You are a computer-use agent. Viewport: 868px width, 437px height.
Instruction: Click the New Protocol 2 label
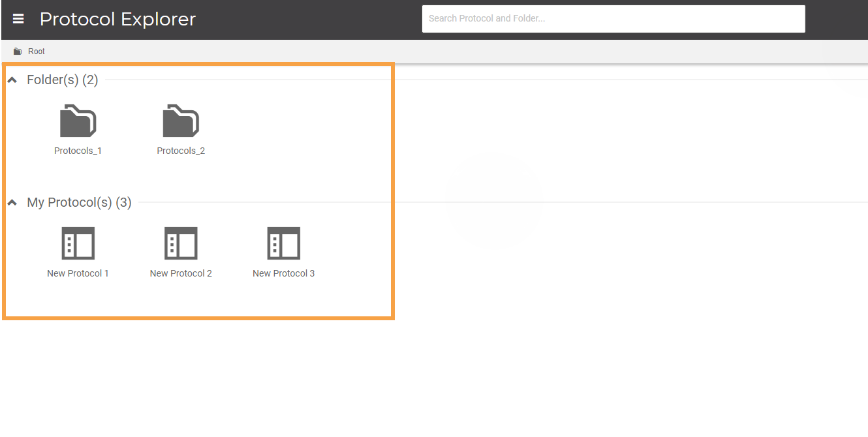pyautogui.click(x=181, y=273)
